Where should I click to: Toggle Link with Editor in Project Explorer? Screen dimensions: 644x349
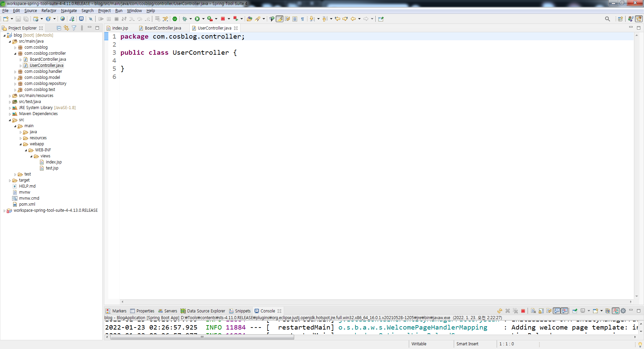[66, 28]
